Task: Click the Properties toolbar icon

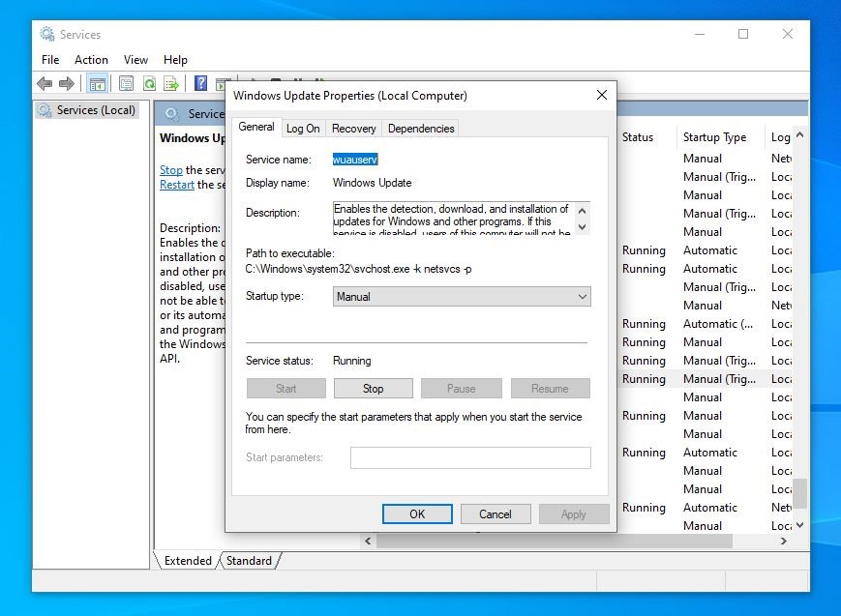Action: [126, 84]
